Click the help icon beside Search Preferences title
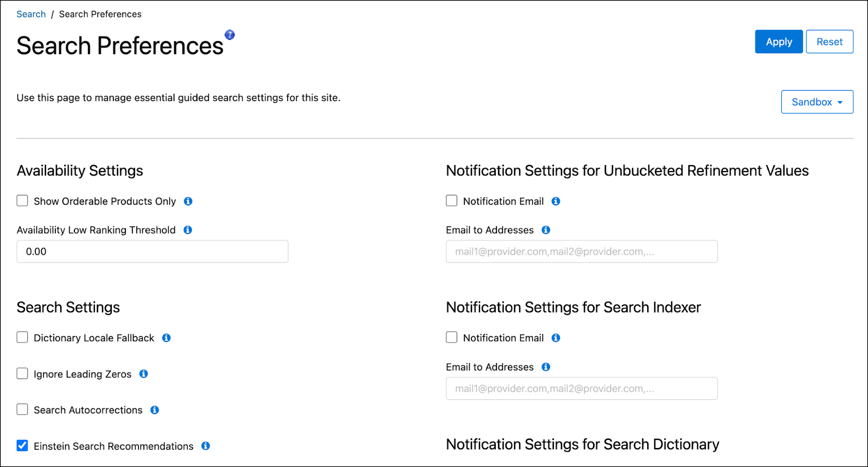This screenshot has width=868, height=467. [x=230, y=35]
